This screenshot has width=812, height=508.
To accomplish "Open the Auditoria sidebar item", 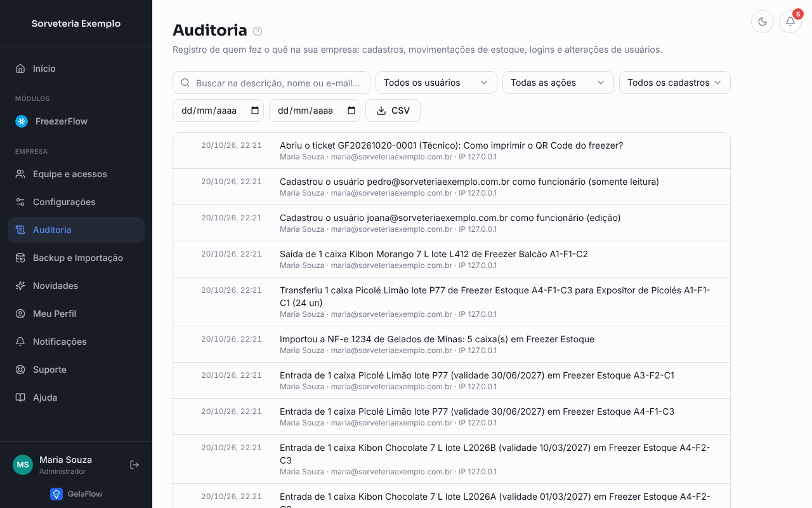I will 76,230.
